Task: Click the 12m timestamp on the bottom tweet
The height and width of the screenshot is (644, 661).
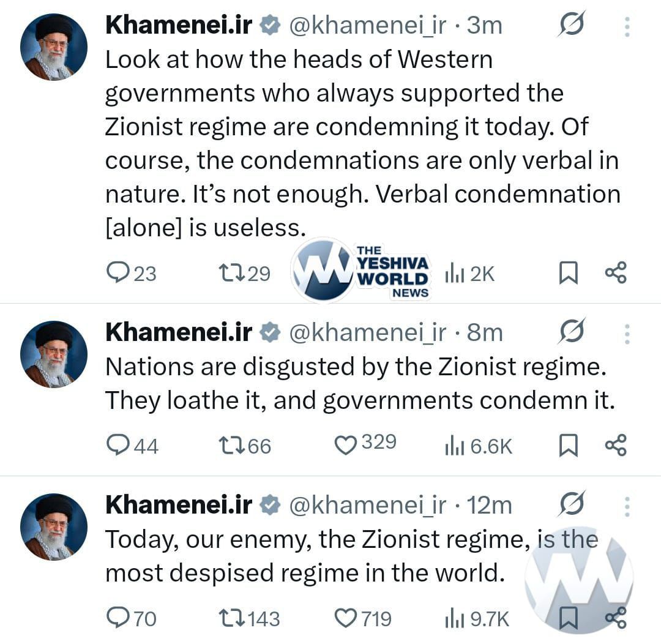Action: coord(489,505)
